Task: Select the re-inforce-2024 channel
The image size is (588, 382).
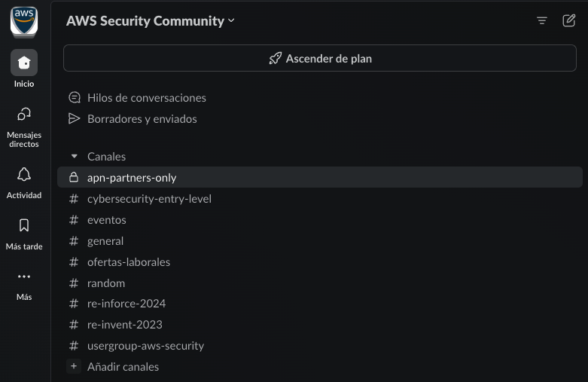Action: (x=126, y=304)
